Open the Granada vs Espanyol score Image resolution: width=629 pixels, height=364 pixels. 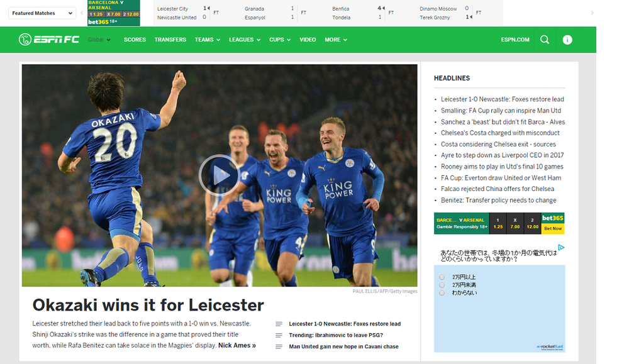point(276,13)
